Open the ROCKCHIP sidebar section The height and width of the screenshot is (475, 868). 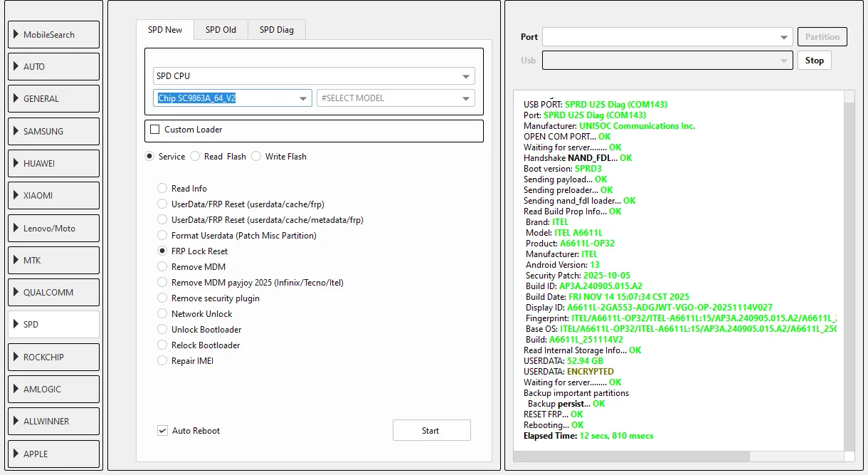pos(54,357)
